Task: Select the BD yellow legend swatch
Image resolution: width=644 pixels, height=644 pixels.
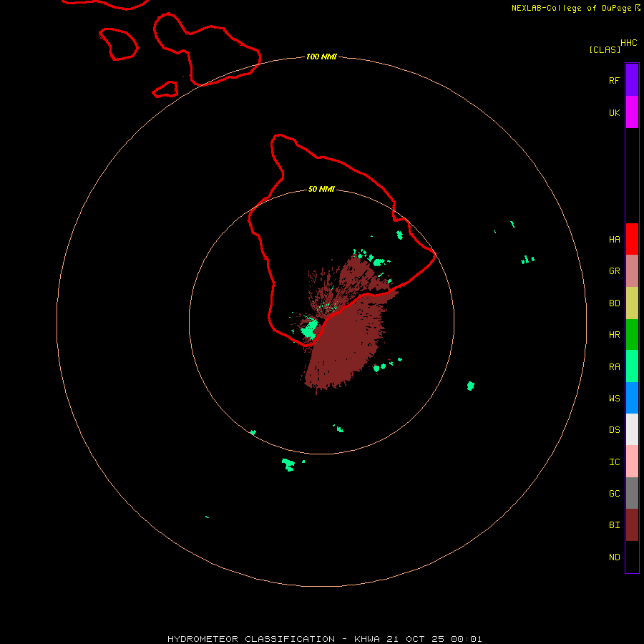Action: (x=632, y=303)
